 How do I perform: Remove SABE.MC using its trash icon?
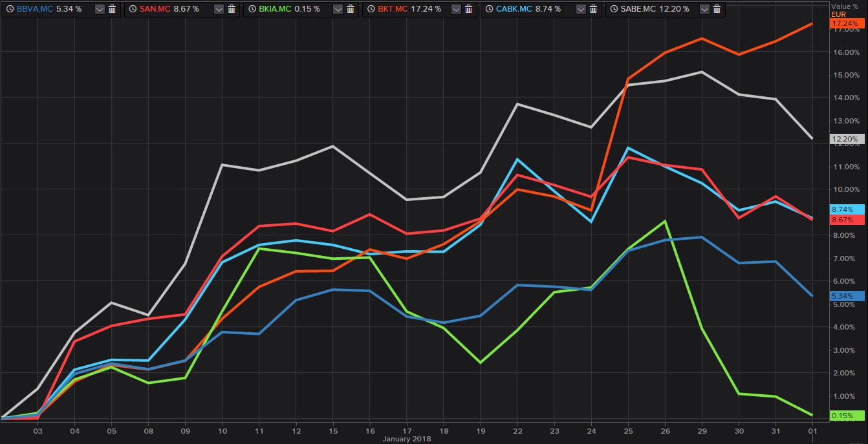[717, 9]
